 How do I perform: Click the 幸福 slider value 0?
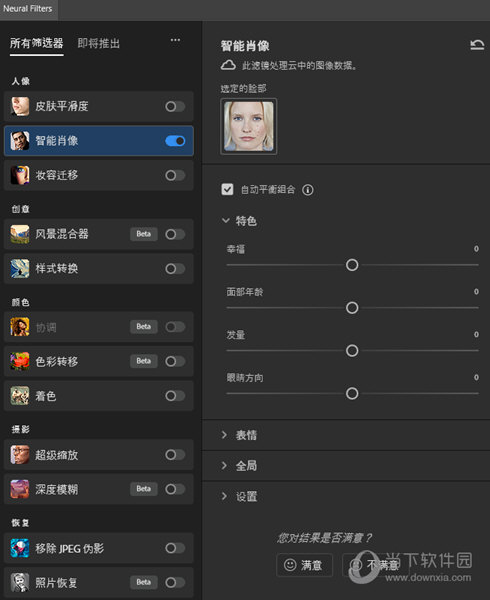click(x=476, y=249)
